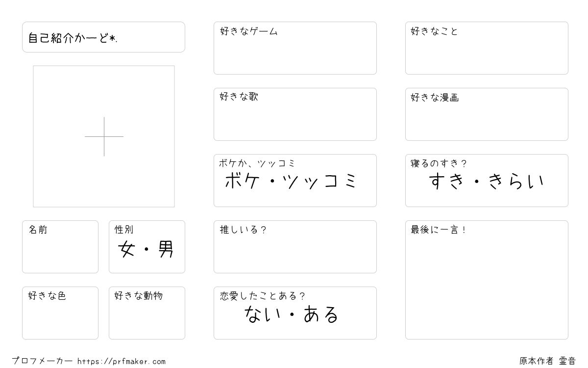
Task: Select 女 in the 性別 box
Action: (126, 250)
